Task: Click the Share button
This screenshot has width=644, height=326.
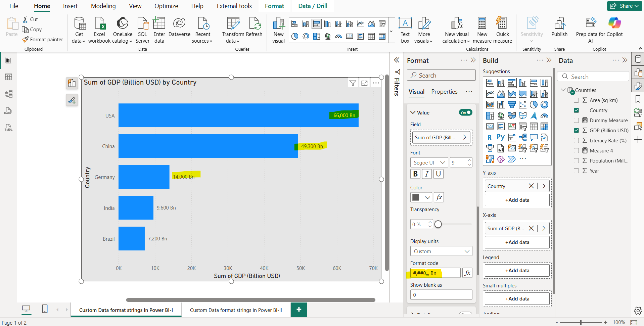Action: 624,6
